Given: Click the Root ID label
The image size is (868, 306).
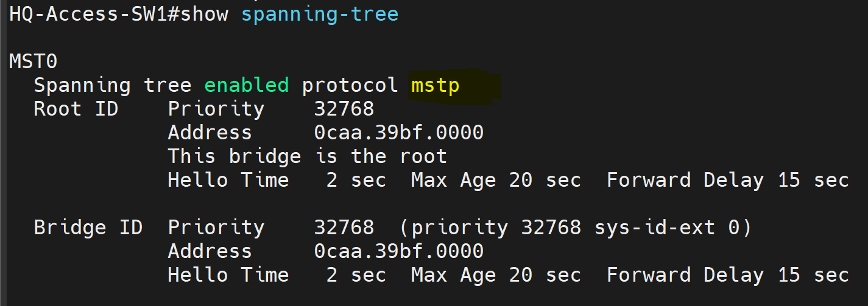Looking at the screenshot, I should (x=76, y=109).
